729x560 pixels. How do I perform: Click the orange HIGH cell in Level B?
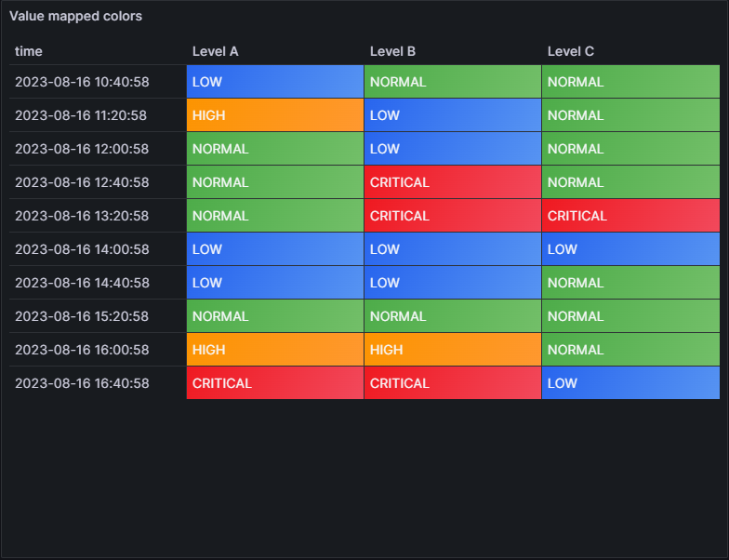pos(452,350)
